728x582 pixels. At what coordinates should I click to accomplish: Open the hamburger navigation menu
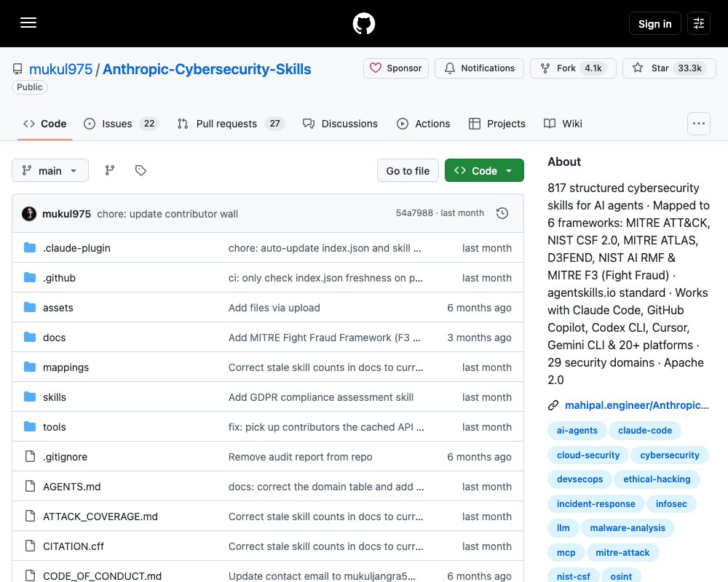point(28,23)
